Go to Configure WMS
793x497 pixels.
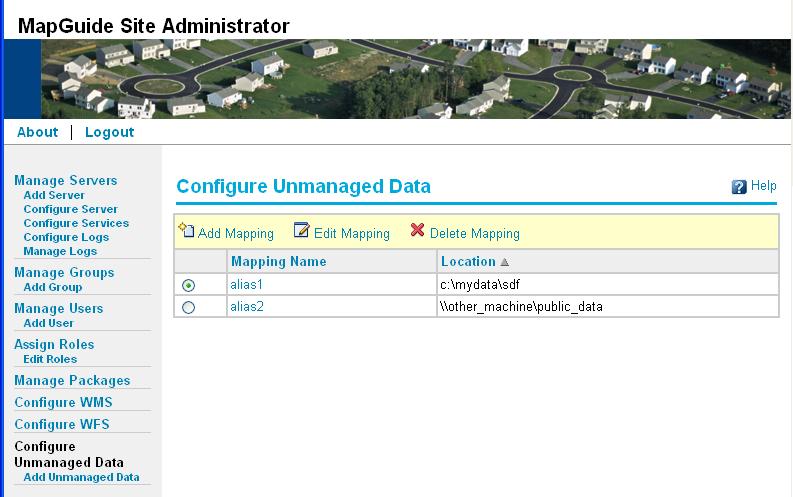(x=63, y=403)
